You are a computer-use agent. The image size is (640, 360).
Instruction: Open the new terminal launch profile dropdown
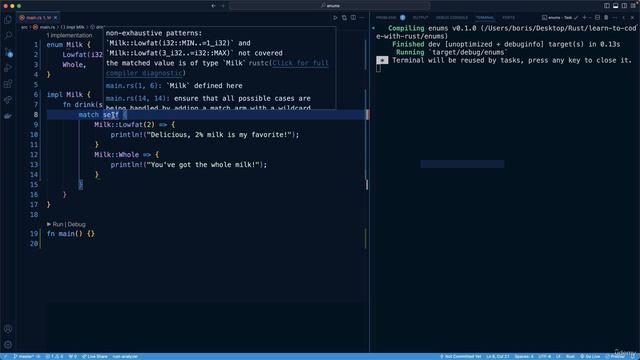click(590, 18)
